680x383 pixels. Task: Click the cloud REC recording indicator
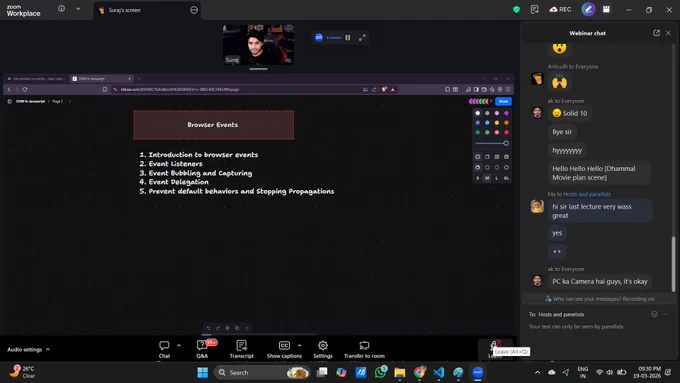click(x=560, y=10)
